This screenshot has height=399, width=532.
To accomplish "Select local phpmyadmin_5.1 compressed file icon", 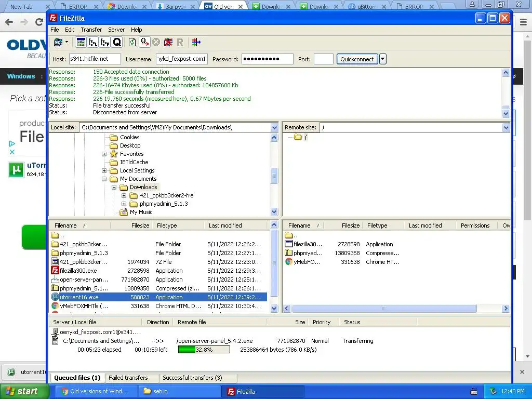I will [55, 288].
